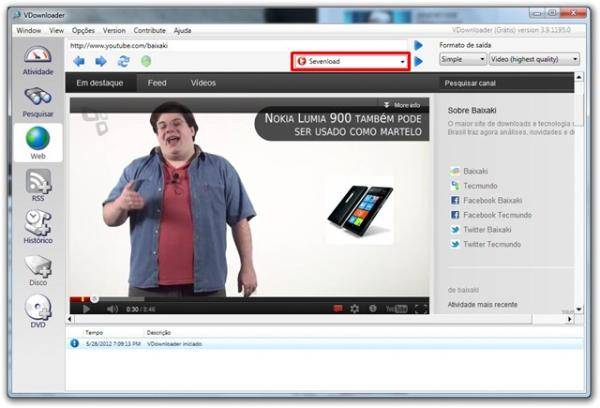Select the Web globe section

pyautogui.click(x=38, y=142)
